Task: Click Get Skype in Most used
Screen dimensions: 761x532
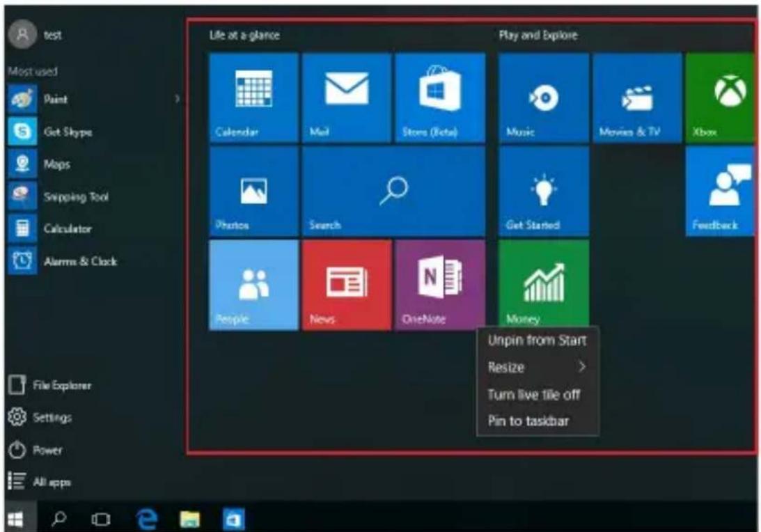Action: tap(94, 132)
